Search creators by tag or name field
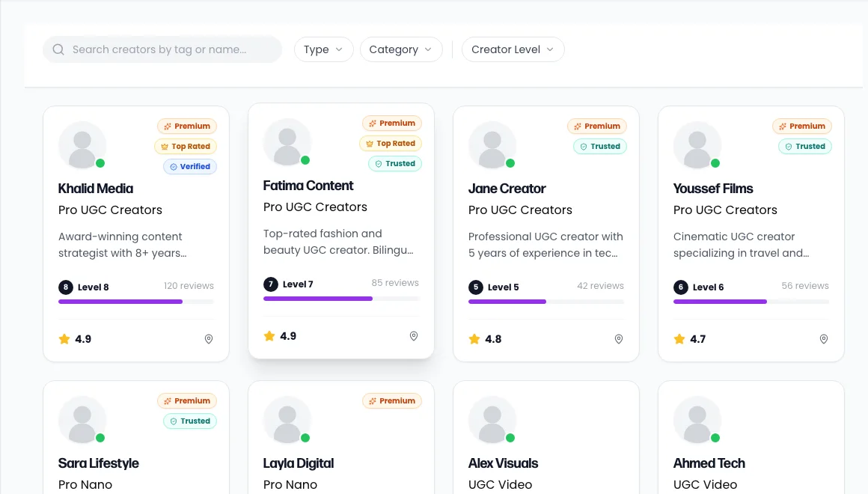The height and width of the screenshot is (494, 868). click(x=162, y=49)
